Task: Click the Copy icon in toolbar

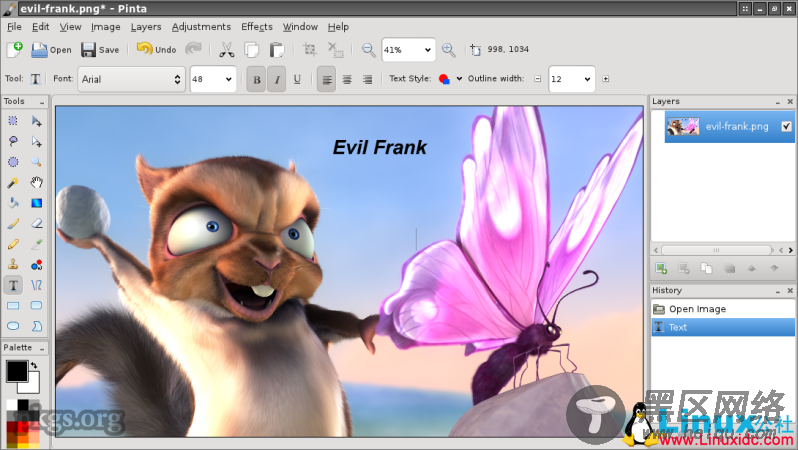Action: click(x=251, y=49)
